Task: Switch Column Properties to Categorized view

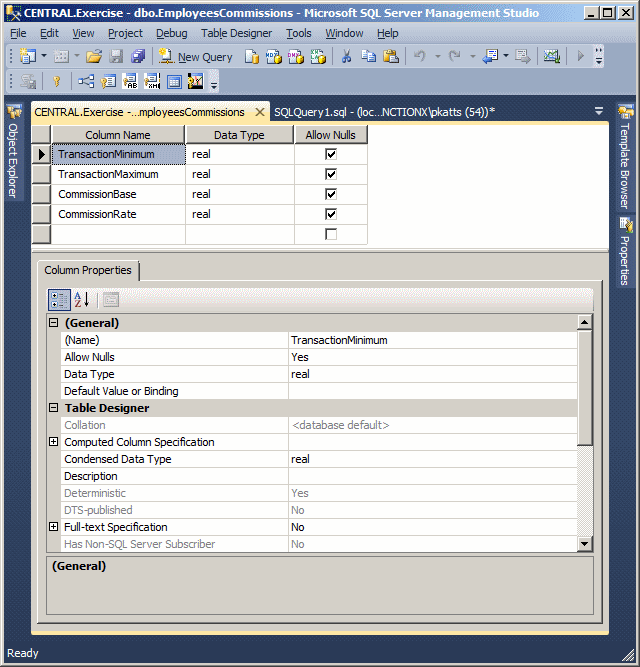Action: coord(59,300)
